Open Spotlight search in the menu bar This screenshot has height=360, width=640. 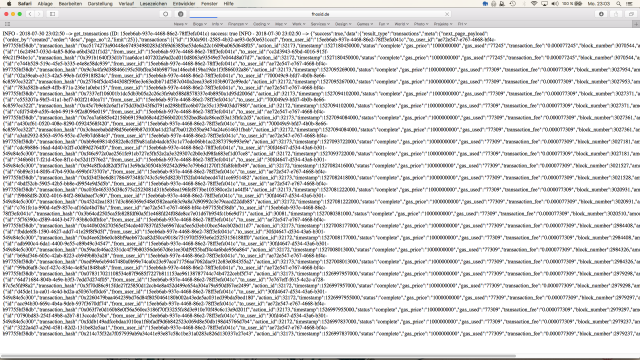[619, 4]
